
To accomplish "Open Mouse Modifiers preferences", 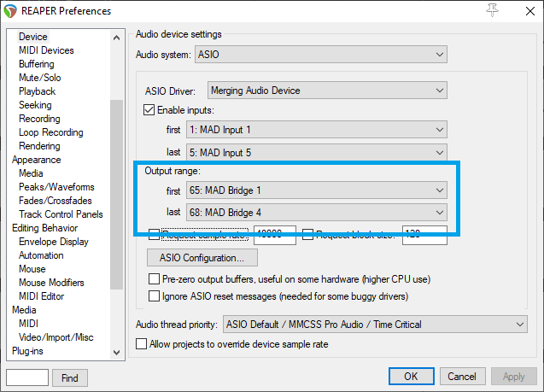I will [51, 283].
